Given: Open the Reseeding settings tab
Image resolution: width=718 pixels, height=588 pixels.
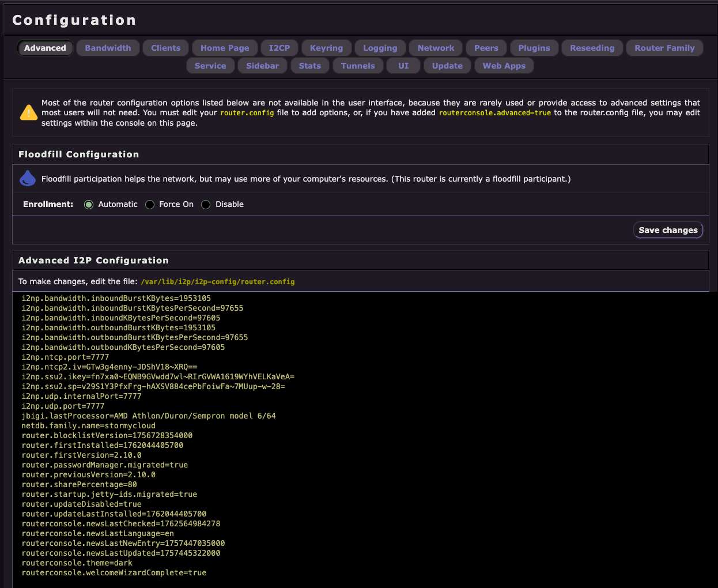Looking at the screenshot, I should click(x=592, y=48).
